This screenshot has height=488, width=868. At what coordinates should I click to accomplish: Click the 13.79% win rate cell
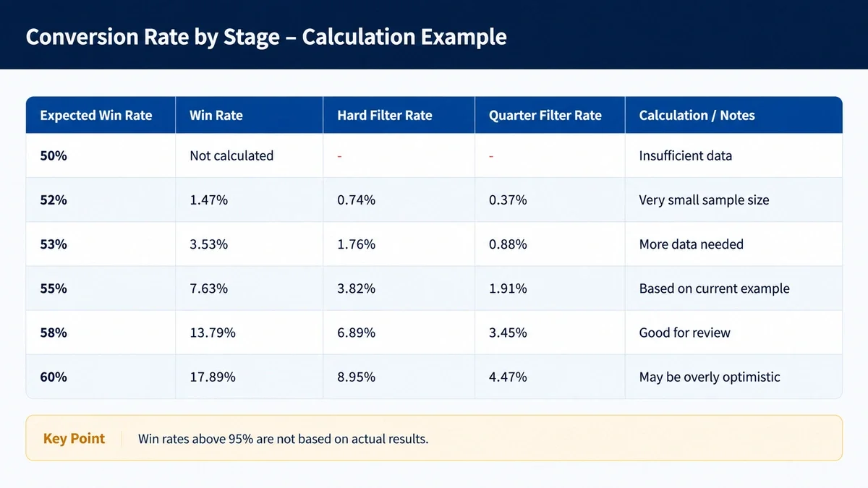[212, 333]
